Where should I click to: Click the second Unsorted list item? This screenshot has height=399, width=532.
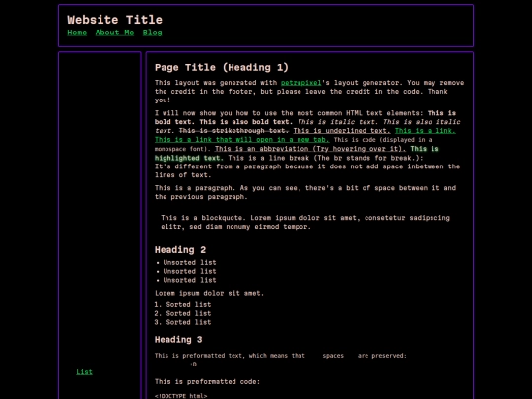(189, 272)
